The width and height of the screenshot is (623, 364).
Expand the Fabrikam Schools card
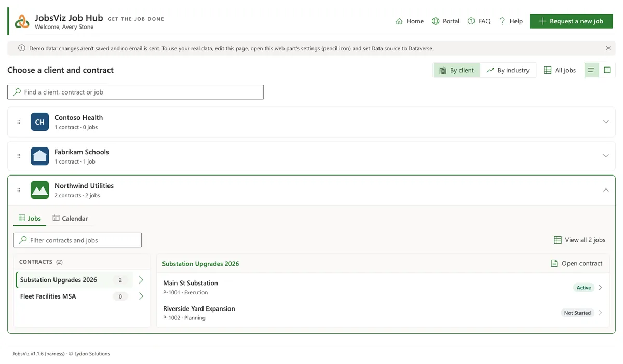605,156
